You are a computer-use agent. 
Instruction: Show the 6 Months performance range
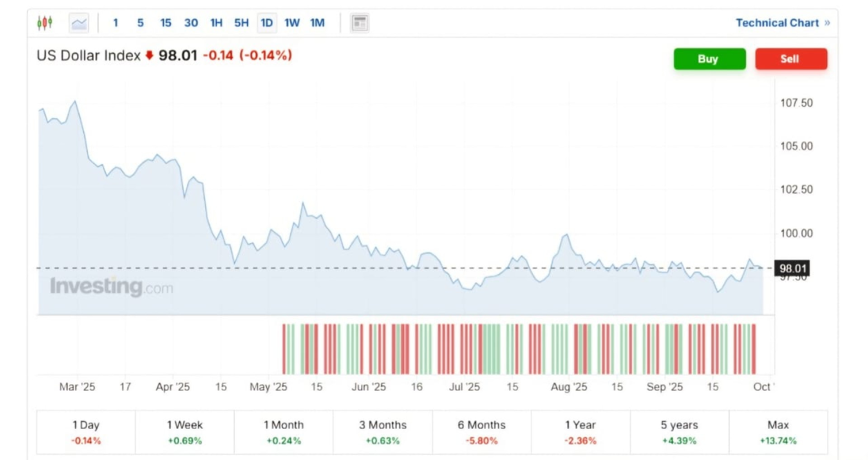tap(481, 432)
